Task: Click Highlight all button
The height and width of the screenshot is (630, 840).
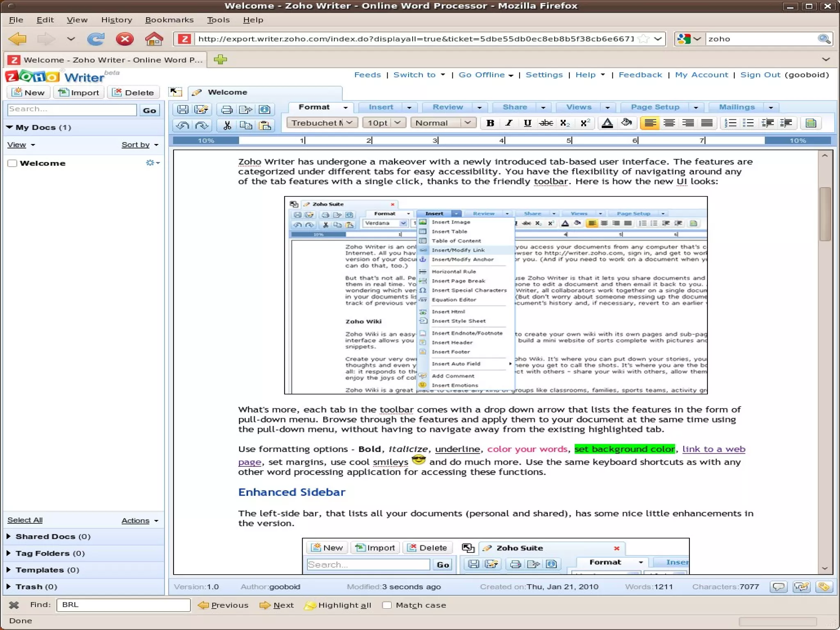Action: point(338,605)
